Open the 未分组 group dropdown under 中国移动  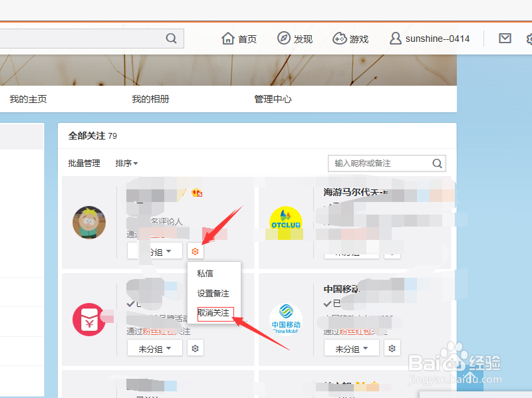[351, 348]
